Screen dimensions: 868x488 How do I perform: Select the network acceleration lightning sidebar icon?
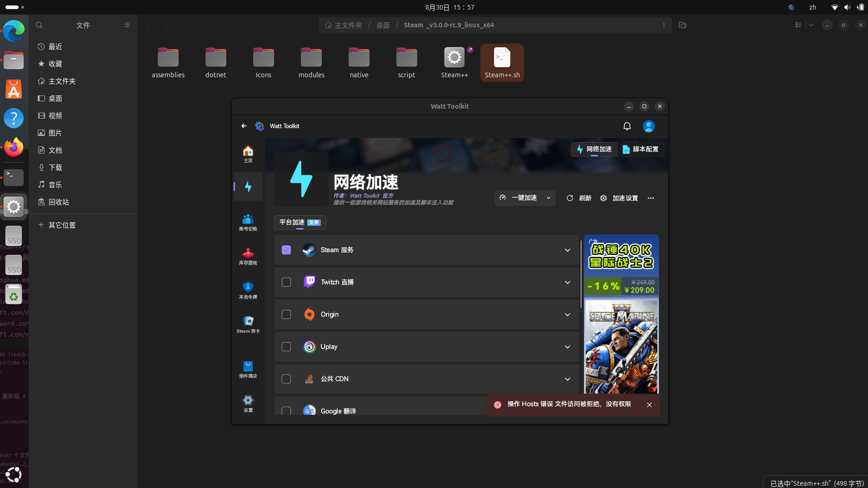point(248,187)
